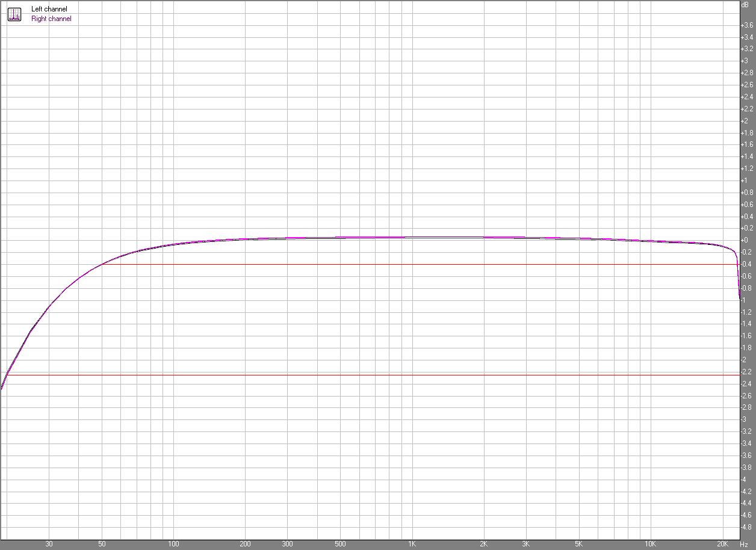Click the '+0.8' dB axis label
Image resolution: width=756 pixels, height=550 pixels.
[746, 193]
